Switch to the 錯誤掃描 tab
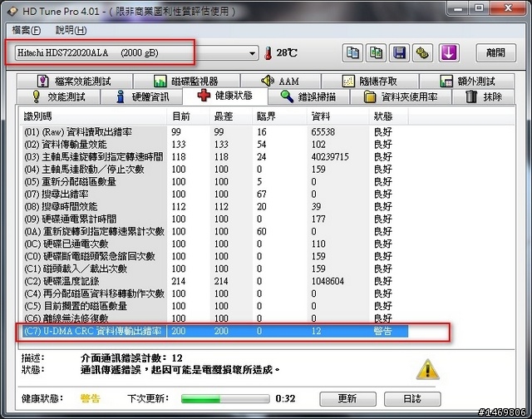The height and width of the screenshot is (419, 532). (x=308, y=96)
